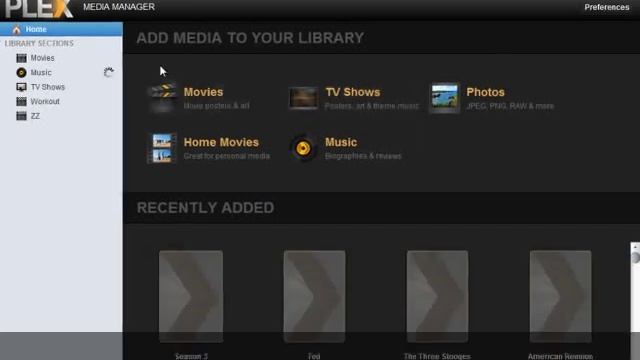This screenshot has width=640, height=360.
Task: Open the Ted recently added poster
Action: [314, 296]
